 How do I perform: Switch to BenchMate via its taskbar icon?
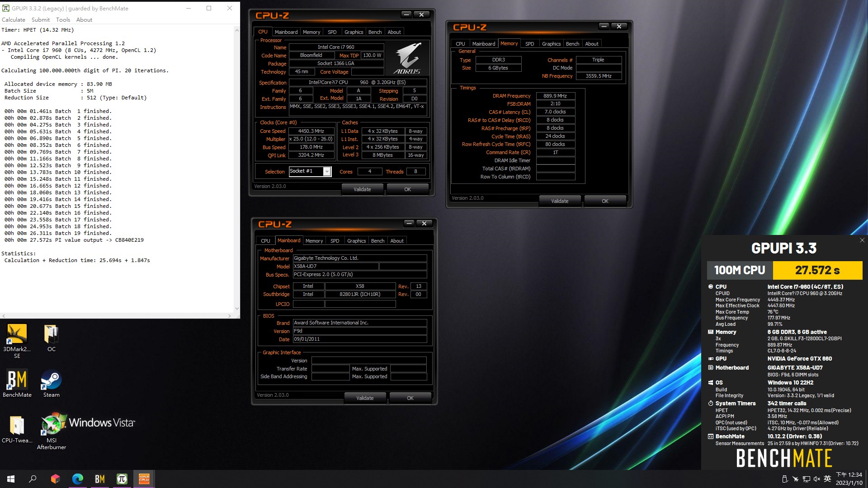[x=100, y=479]
